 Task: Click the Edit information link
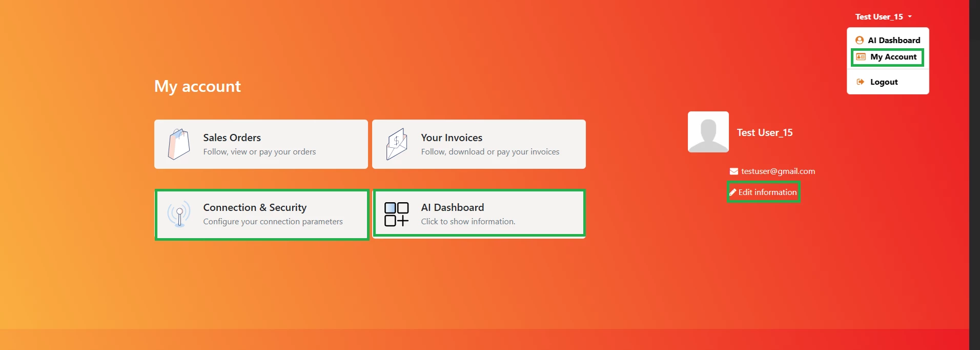(x=767, y=192)
